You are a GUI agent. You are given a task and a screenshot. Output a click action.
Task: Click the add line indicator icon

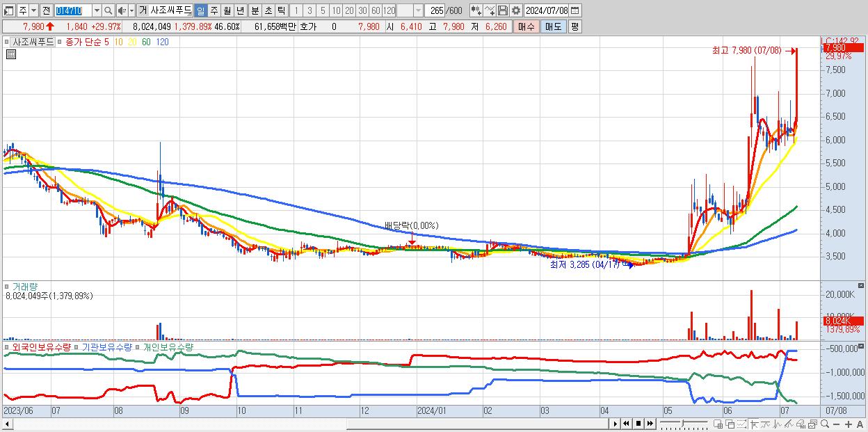click(x=489, y=10)
